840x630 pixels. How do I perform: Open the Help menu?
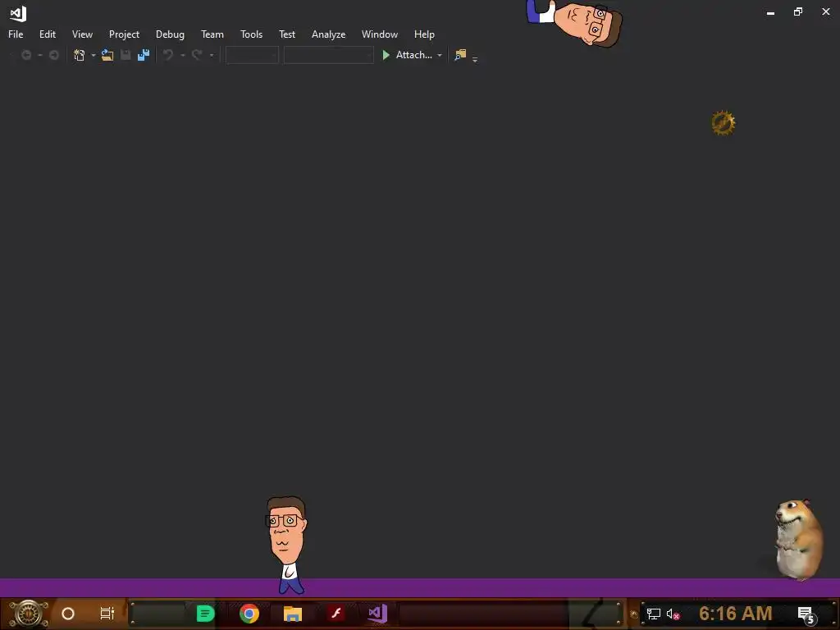click(424, 34)
